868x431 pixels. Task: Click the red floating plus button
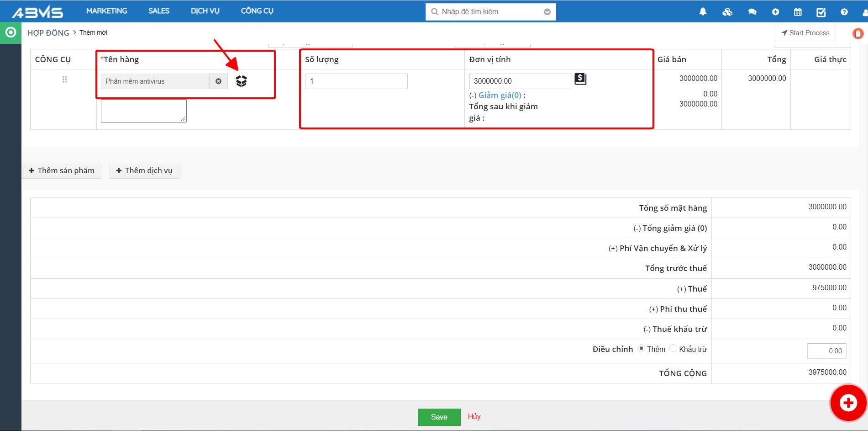[848, 403]
